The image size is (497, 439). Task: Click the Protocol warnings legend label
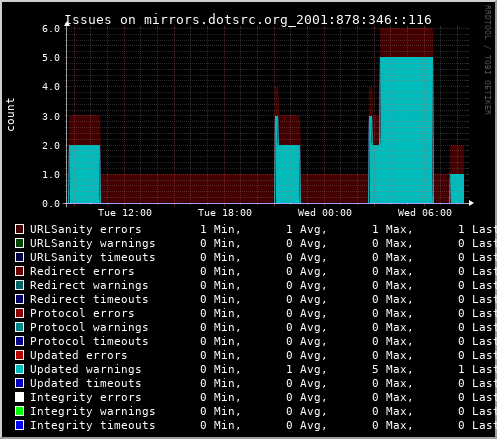[89, 327]
